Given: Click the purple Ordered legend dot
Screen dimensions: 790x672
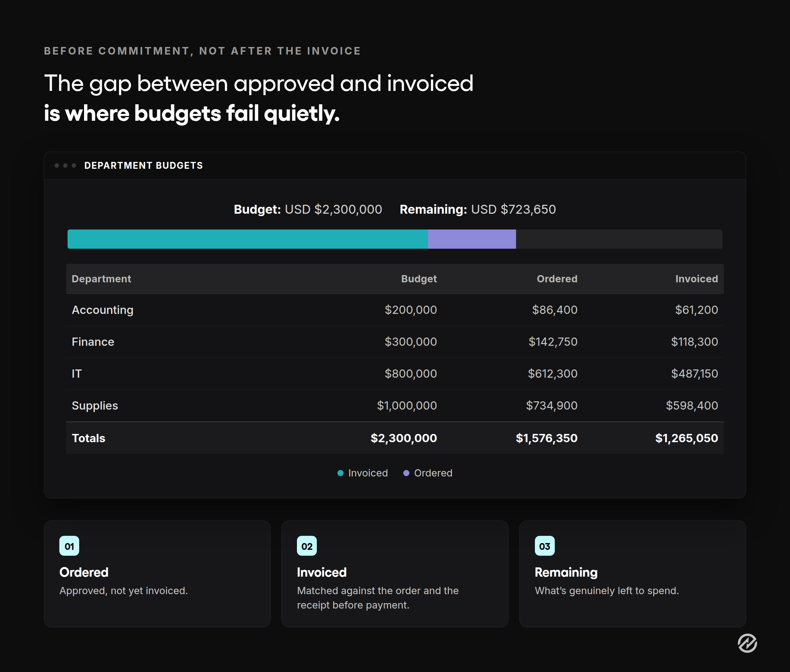Looking at the screenshot, I should click(406, 473).
